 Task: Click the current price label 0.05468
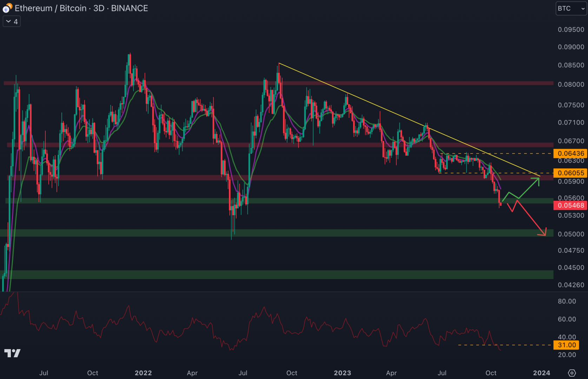pyautogui.click(x=571, y=206)
